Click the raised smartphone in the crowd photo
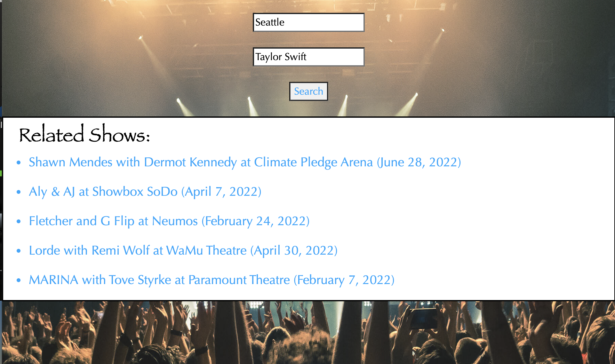Image resolution: width=615 pixels, height=364 pixels. point(423,318)
